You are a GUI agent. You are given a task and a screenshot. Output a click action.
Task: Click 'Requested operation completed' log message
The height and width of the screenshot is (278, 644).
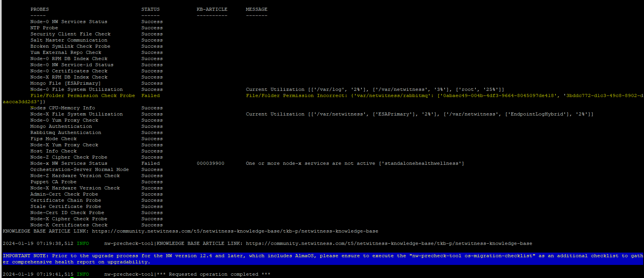pos(220,274)
